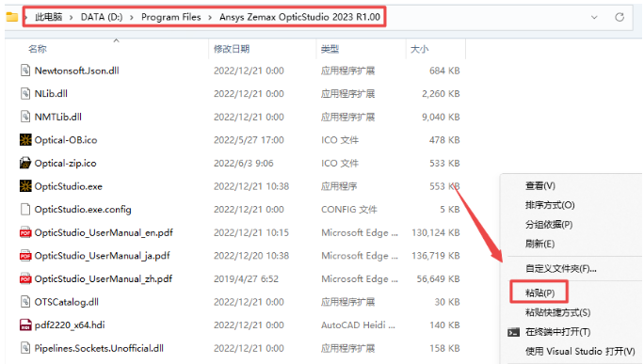The width and height of the screenshot is (644, 364).
Task: Click the date 2022/5/27 17:00
Action: 249,140
